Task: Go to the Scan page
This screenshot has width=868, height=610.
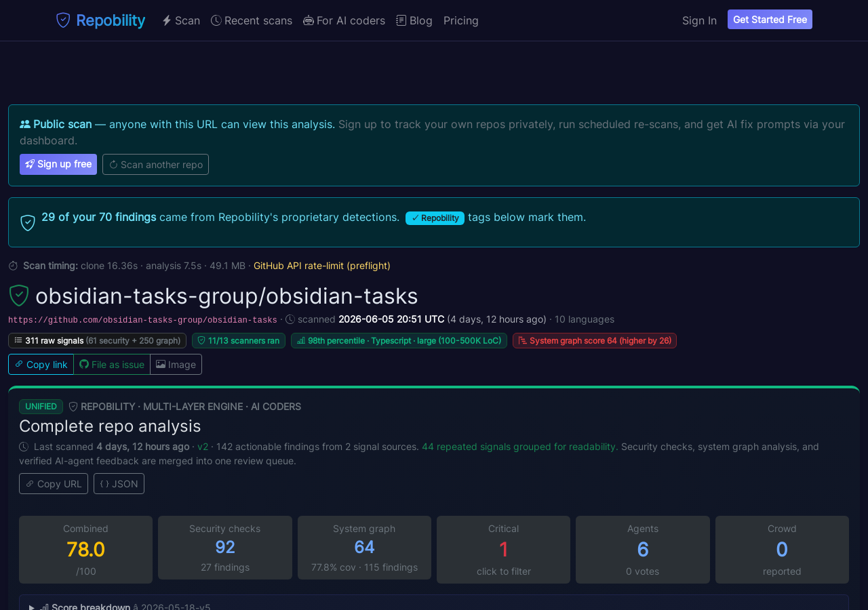Action: pos(181,20)
